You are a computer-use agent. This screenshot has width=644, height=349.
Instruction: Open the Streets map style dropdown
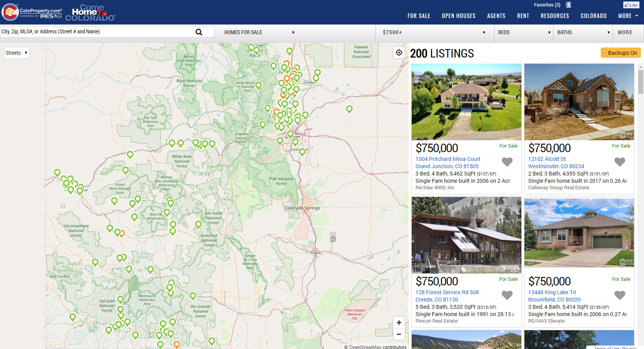pyautogui.click(x=16, y=52)
